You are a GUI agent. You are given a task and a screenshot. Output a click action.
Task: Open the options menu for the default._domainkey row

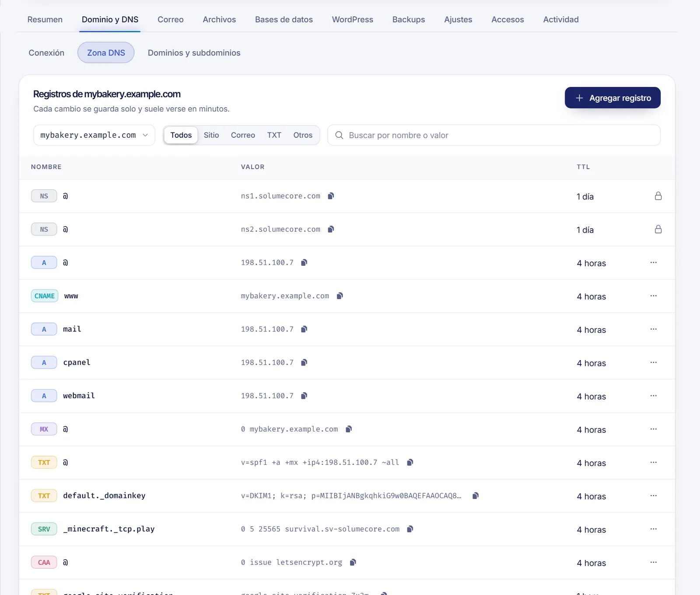tap(654, 496)
